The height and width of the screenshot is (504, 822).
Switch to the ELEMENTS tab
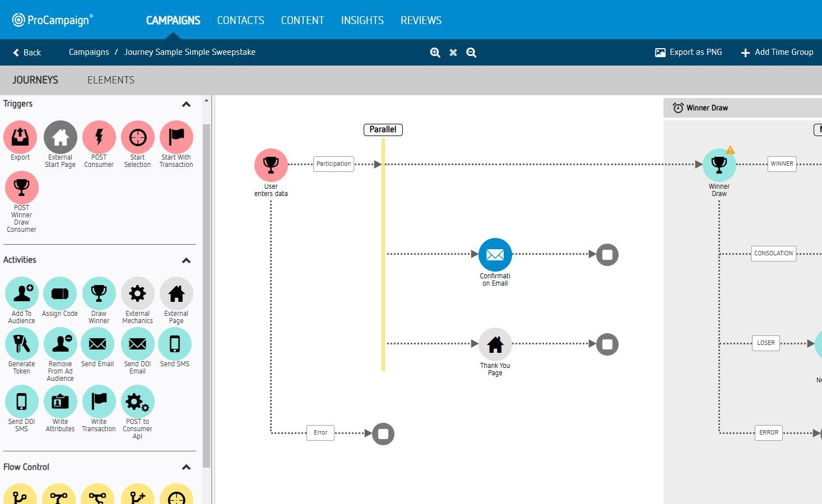(x=111, y=80)
